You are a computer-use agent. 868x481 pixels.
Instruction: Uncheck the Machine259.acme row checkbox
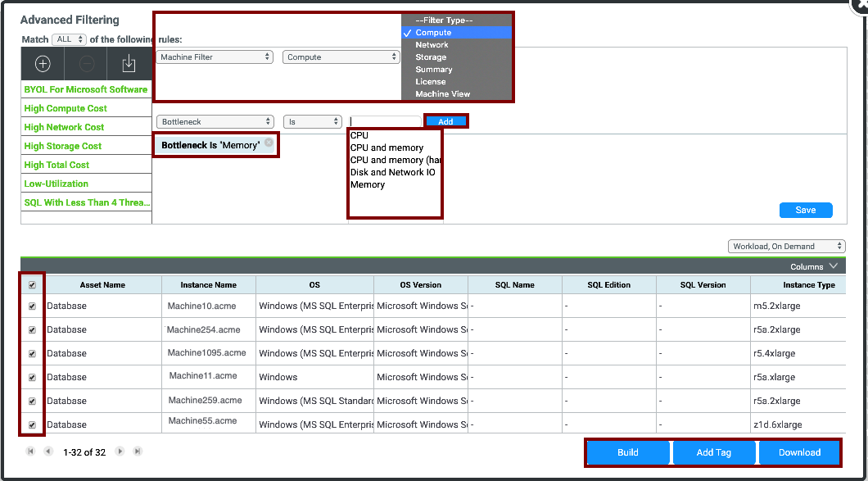pyautogui.click(x=32, y=401)
